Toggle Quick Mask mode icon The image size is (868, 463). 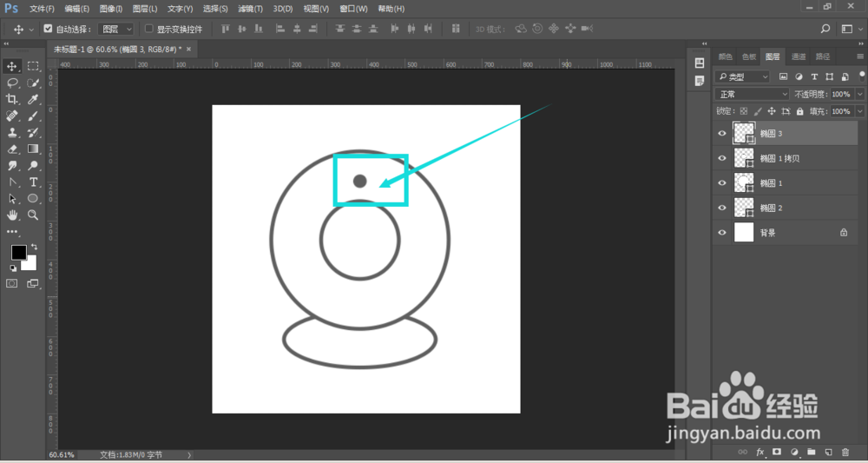click(11, 283)
